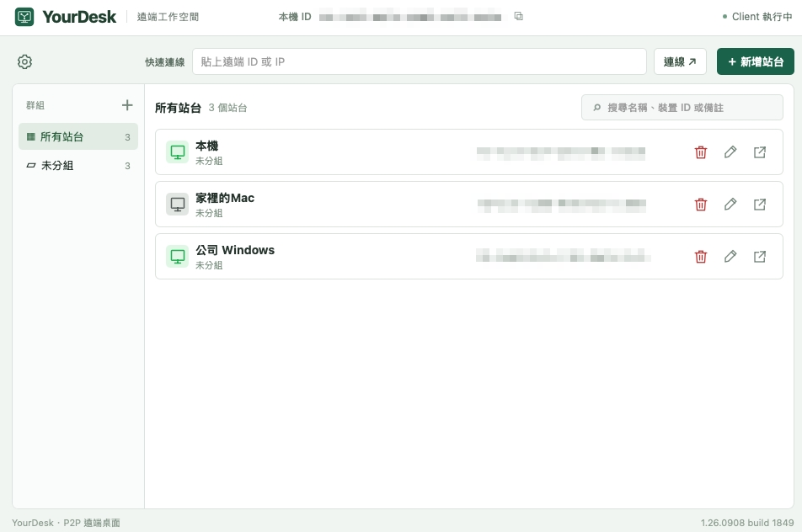Viewport: 802px width, 532px height.
Task: Click the 新增站台 button
Action: (x=756, y=61)
